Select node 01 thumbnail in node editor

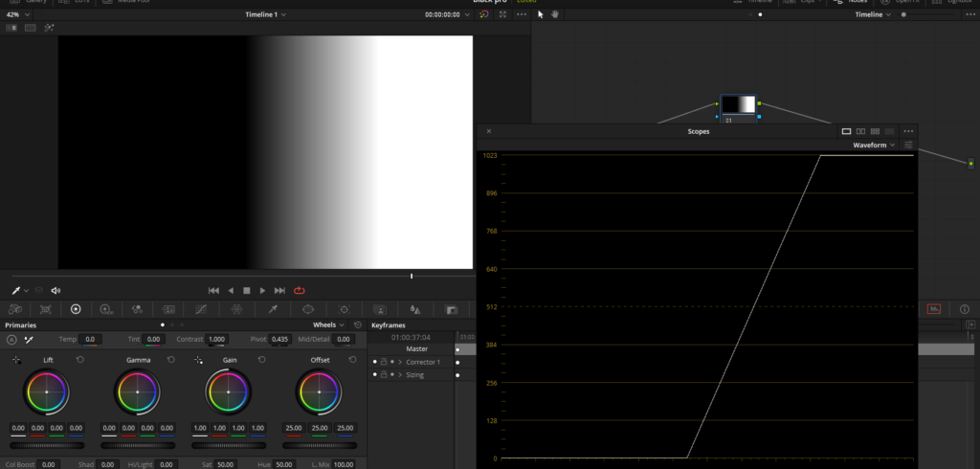738,104
